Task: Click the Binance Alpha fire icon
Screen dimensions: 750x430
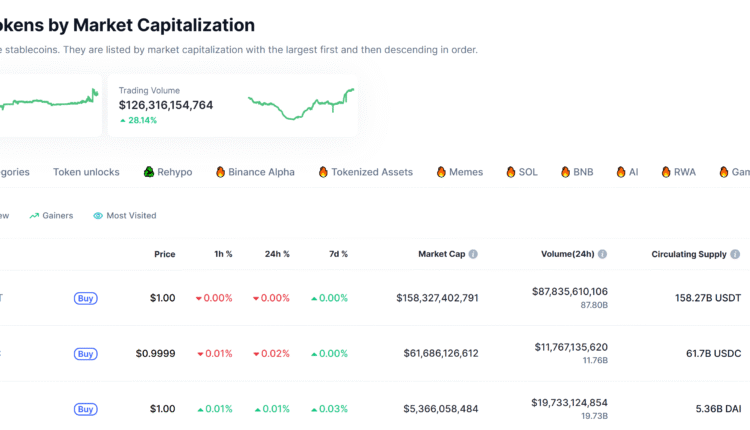Action: point(221,172)
